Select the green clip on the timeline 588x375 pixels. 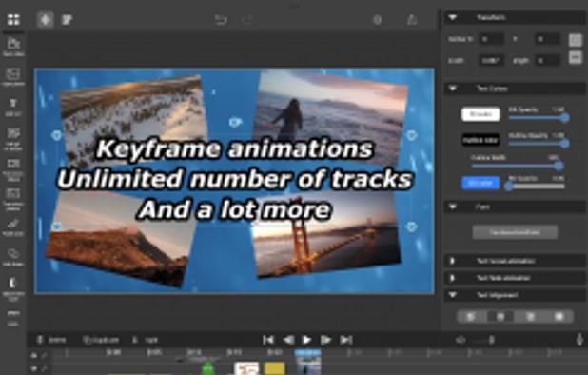[208, 369]
